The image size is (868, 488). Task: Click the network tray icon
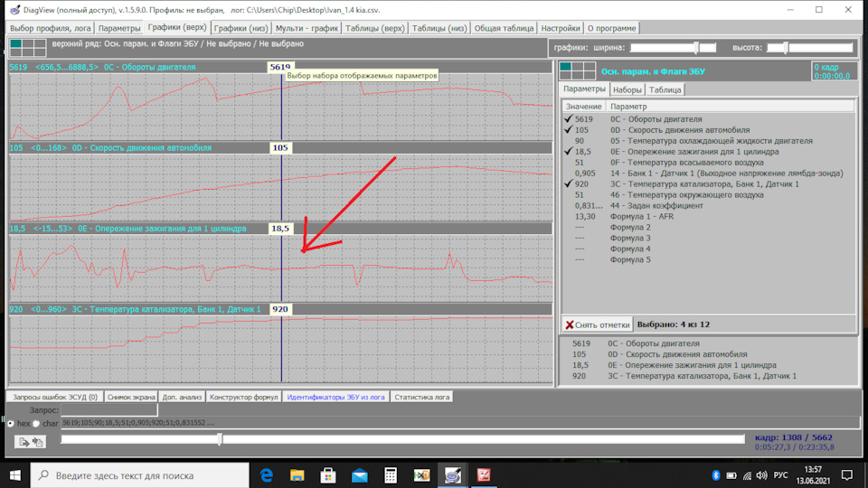pos(748,475)
